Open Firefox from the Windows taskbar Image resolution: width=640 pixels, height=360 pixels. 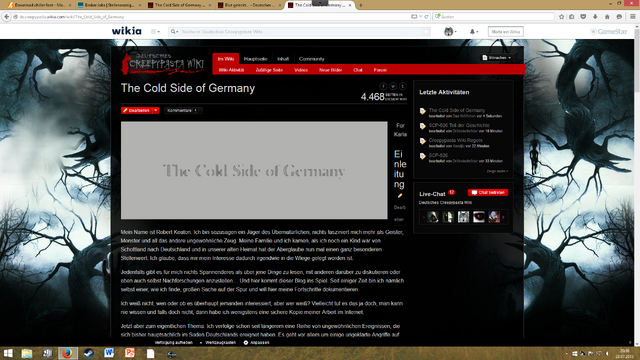[67, 353]
